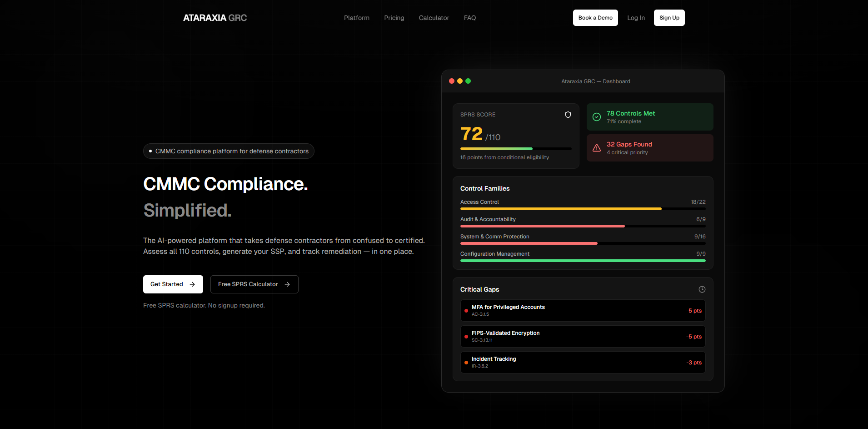Viewport: 868px width, 429px height.
Task: Click the Audit & Accountability progress bar
Action: point(583,226)
